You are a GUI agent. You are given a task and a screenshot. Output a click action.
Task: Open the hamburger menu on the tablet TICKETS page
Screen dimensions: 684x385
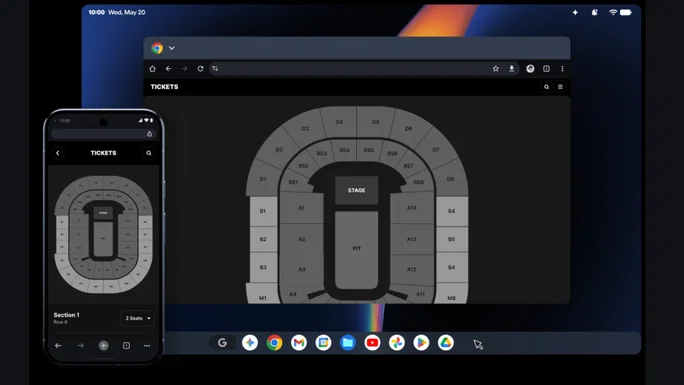point(560,87)
